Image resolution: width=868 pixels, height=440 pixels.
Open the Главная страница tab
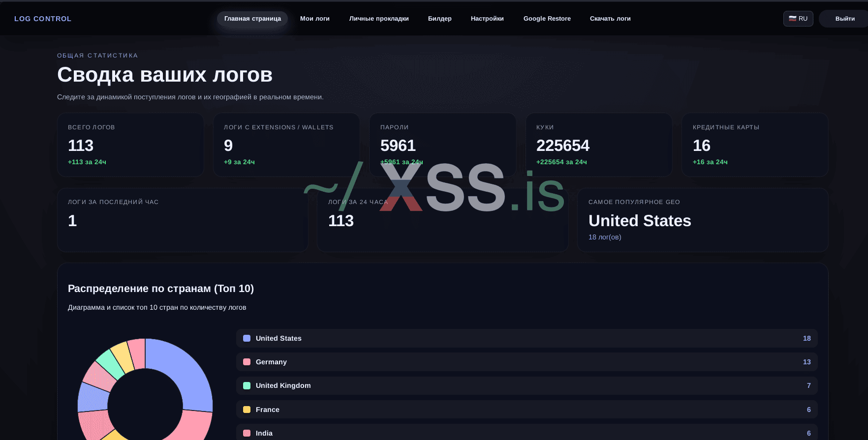(x=252, y=19)
